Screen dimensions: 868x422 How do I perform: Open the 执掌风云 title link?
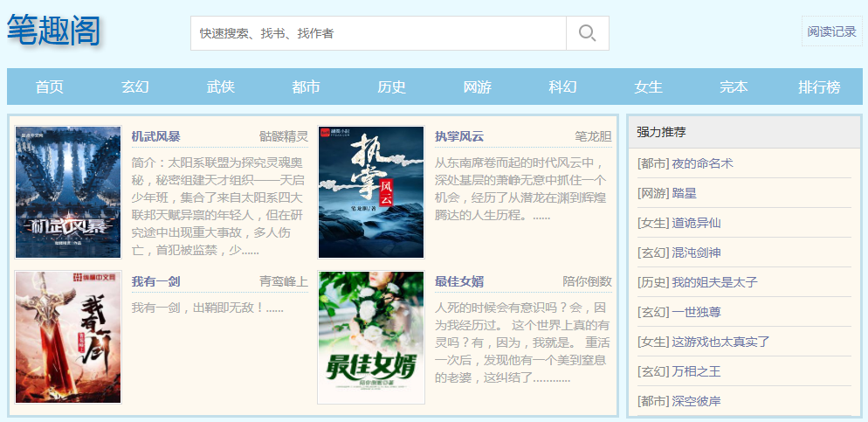pos(459,137)
